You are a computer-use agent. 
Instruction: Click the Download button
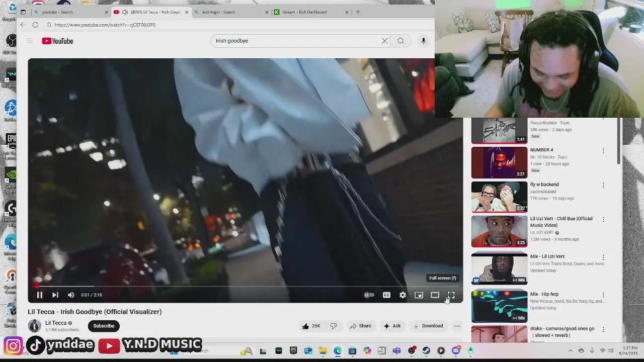428,326
